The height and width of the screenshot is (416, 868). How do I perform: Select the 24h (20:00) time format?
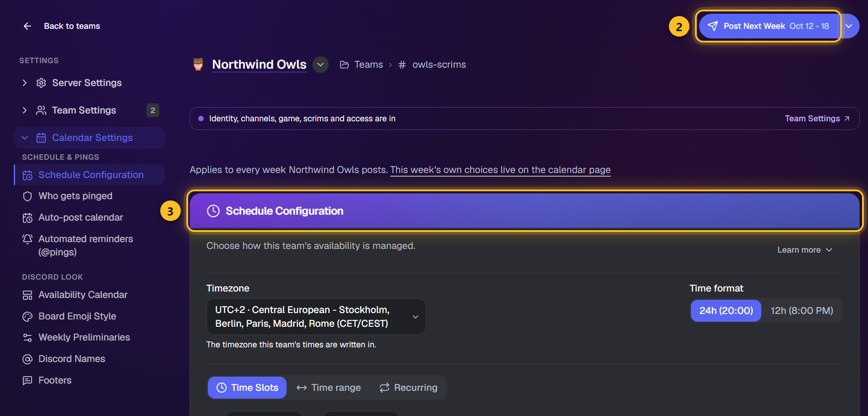[726, 311]
